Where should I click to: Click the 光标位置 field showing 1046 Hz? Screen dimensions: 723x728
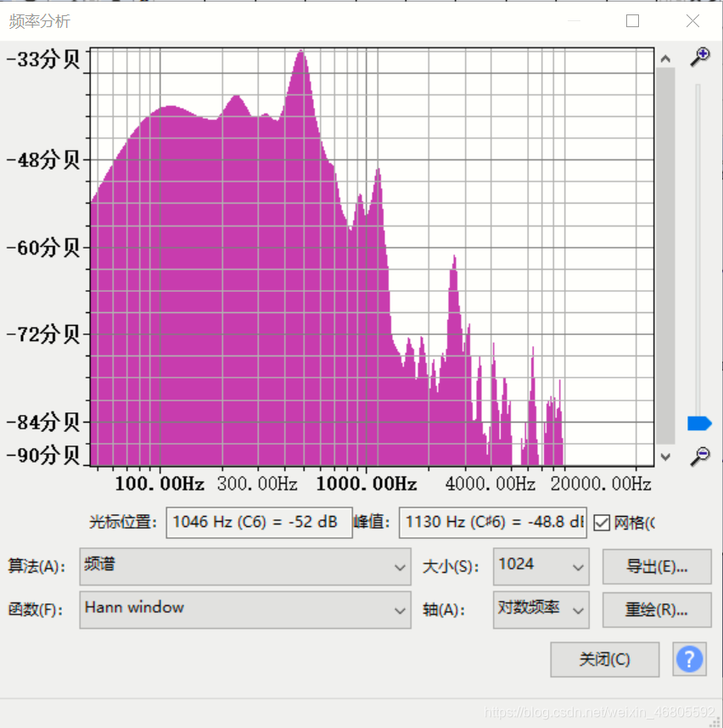pyautogui.click(x=259, y=523)
